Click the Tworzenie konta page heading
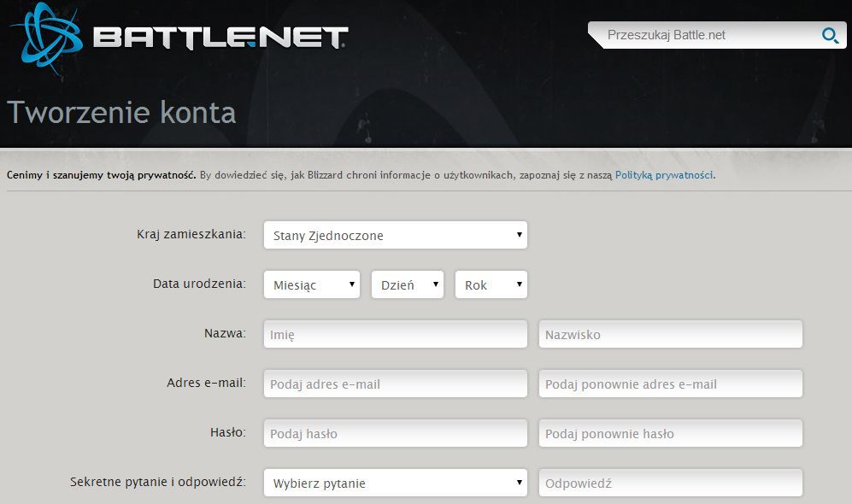The width and height of the screenshot is (852, 504). (121, 113)
